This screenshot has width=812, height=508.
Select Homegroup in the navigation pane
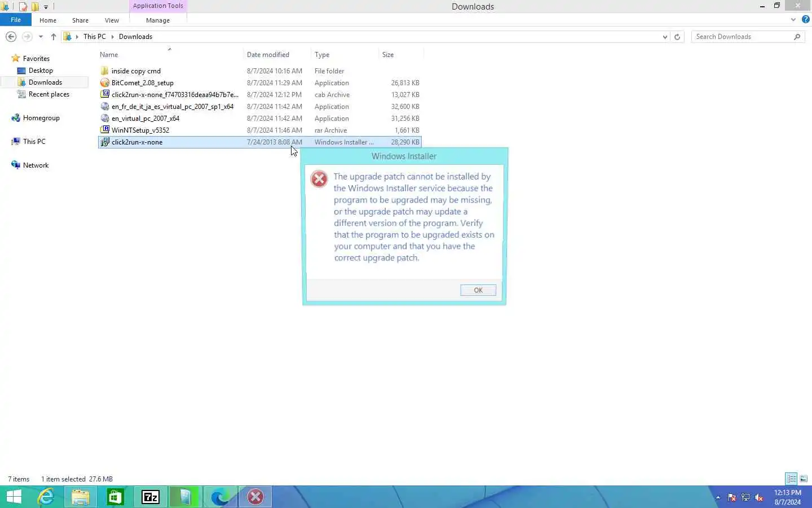(41, 118)
